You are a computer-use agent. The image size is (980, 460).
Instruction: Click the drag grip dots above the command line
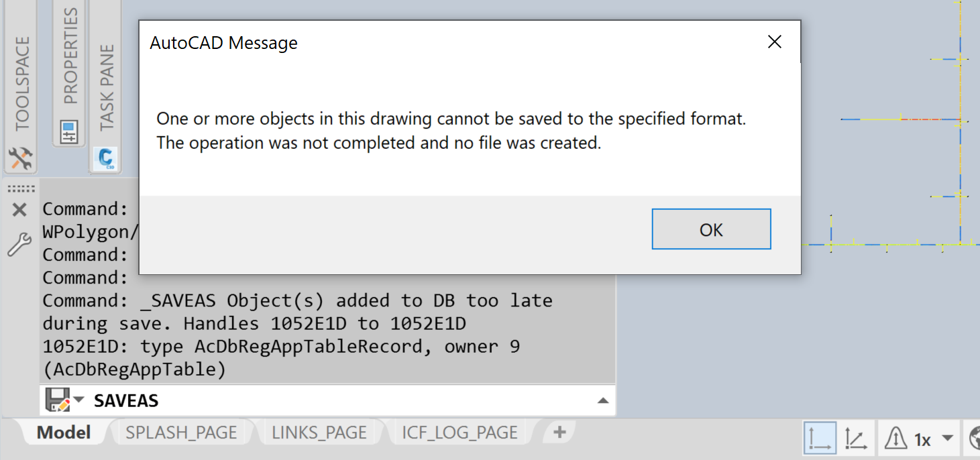(20, 188)
